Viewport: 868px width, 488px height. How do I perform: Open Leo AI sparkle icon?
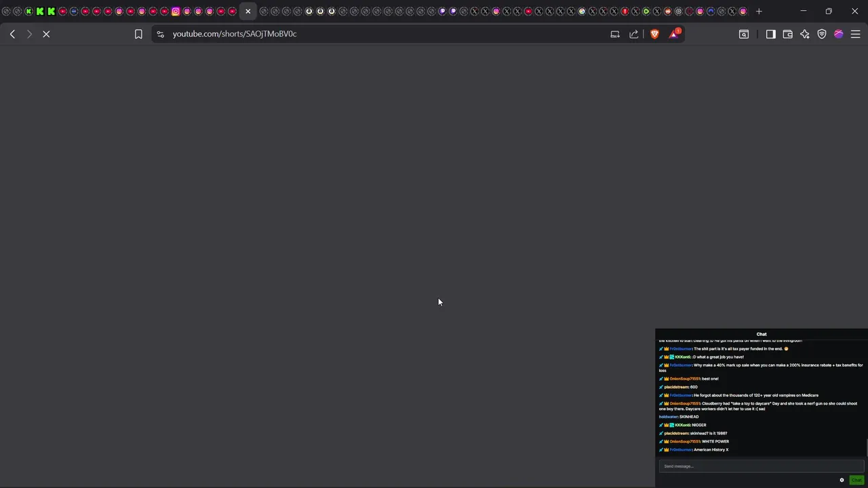805,34
